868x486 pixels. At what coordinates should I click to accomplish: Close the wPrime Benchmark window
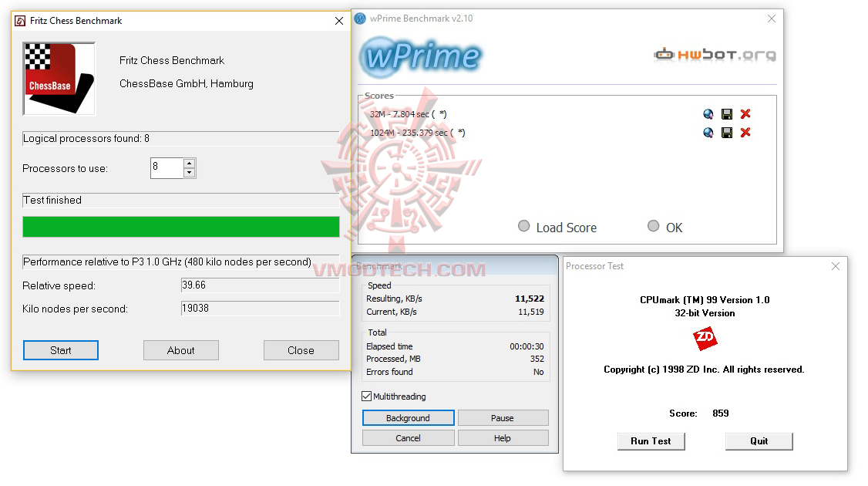[x=771, y=19]
